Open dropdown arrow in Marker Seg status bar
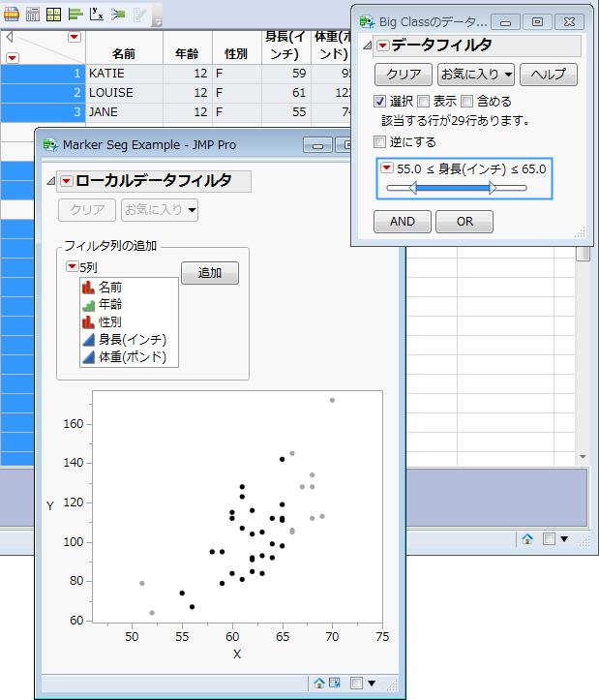This screenshot has height=700, width=599. (372, 683)
